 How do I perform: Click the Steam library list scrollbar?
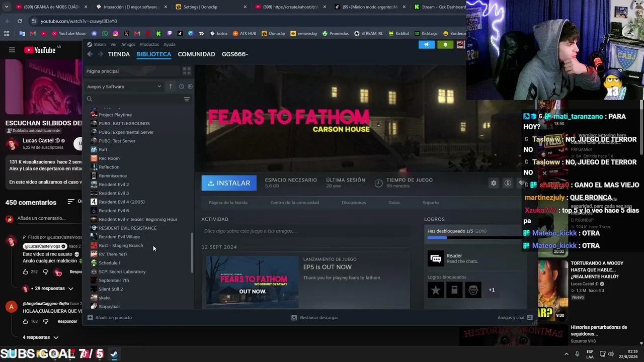pos(192,254)
